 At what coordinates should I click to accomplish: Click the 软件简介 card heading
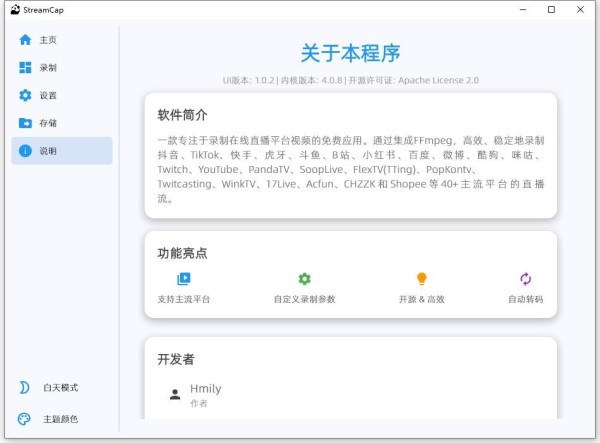183,115
